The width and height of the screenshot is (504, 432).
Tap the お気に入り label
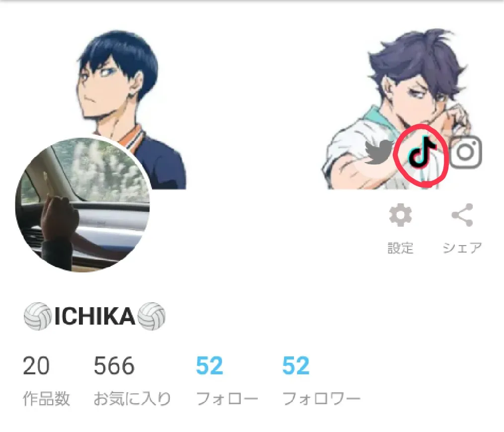click(x=132, y=399)
